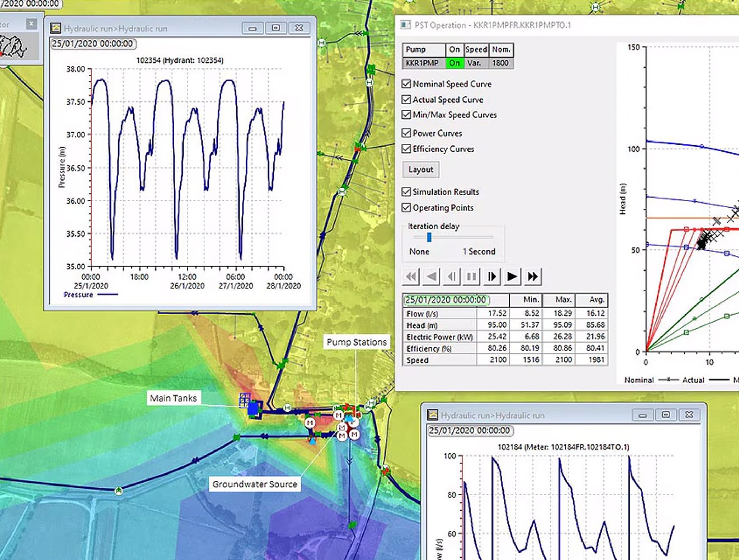Select the Electric Power (kW) row label
The image size is (739, 560).
(439, 337)
